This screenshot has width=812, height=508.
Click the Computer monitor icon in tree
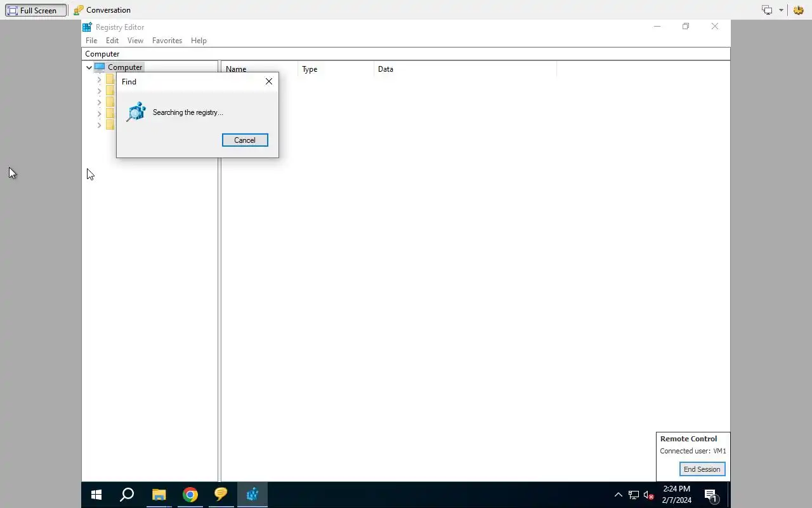[x=100, y=67]
